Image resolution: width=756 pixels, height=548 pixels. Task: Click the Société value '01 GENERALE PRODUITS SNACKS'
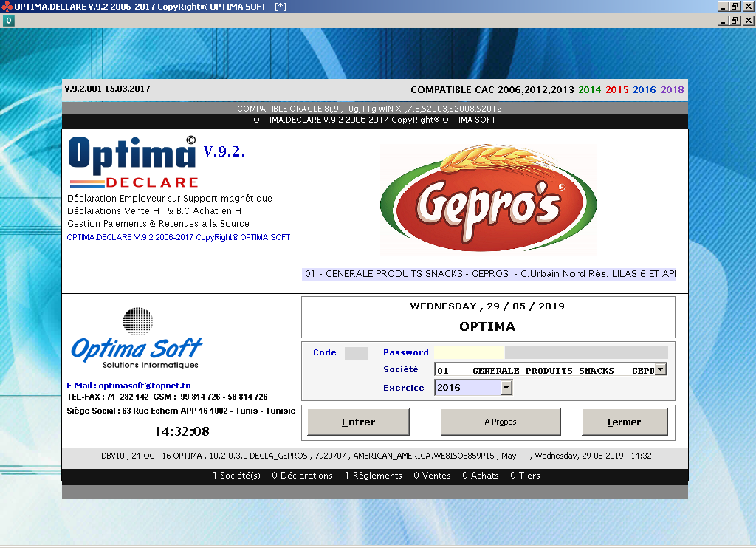(x=545, y=369)
